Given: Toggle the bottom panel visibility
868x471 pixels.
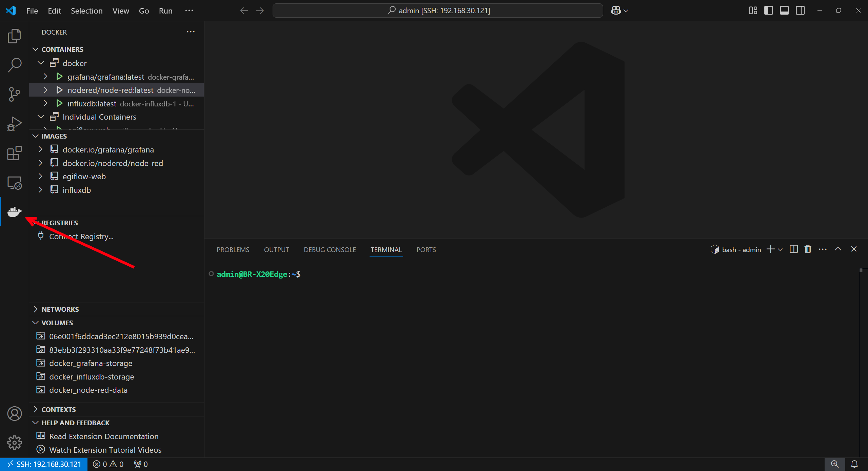Looking at the screenshot, I should coord(784,11).
